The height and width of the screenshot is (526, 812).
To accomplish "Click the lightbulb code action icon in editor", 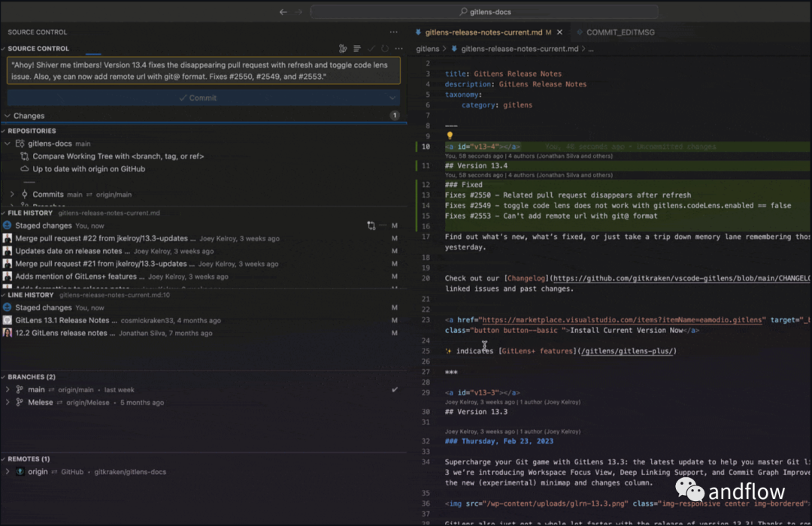I will (x=450, y=136).
